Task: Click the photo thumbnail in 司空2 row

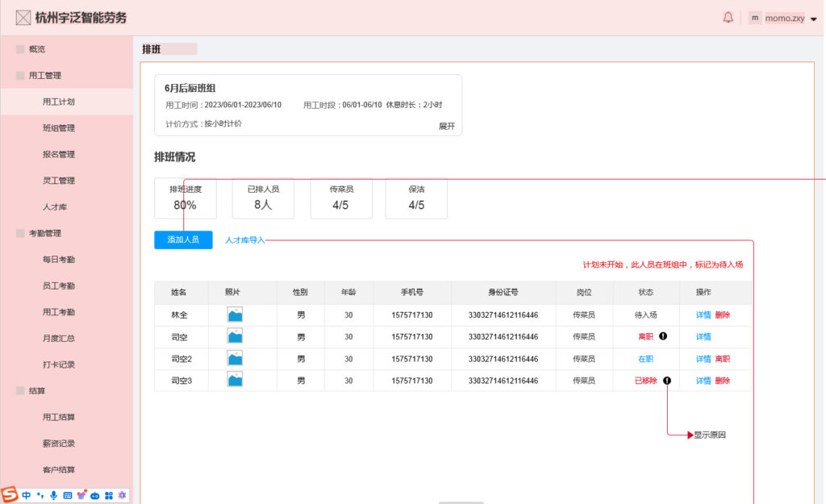Action: pos(235,358)
